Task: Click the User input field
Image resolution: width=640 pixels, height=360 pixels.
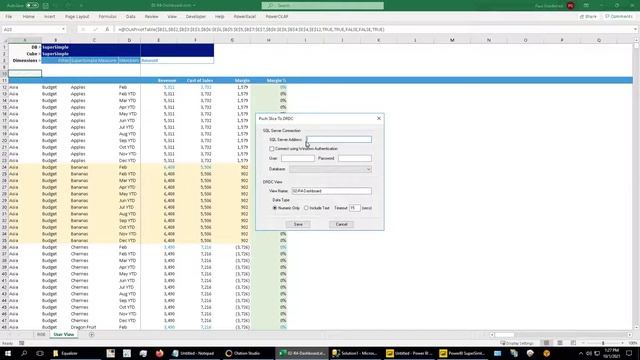Action: pyautogui.click(x=298, y=158)
